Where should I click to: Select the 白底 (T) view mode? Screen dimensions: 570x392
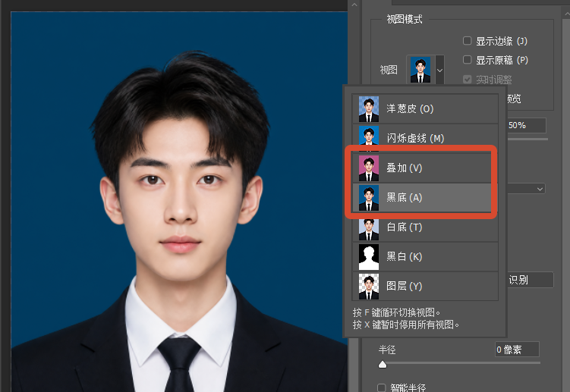[425, 227]
